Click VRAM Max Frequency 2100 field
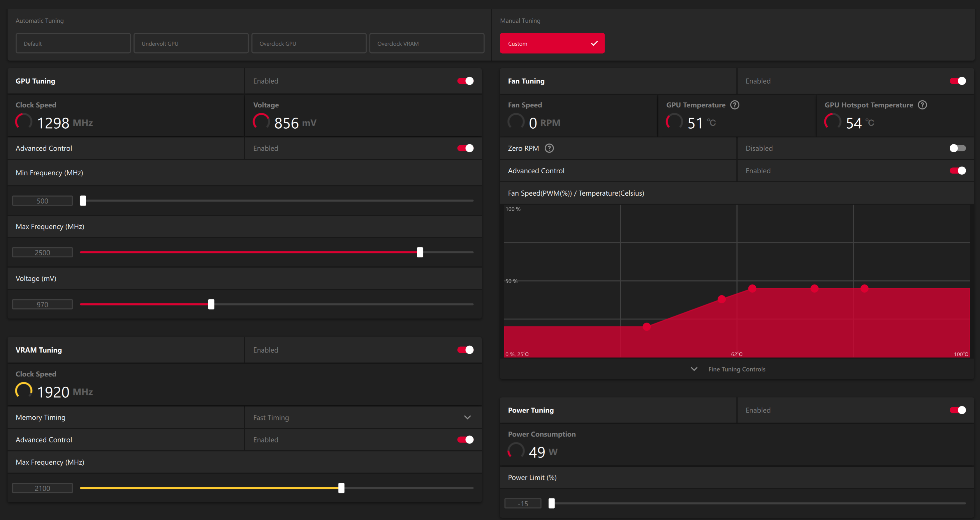 (42, 488)
